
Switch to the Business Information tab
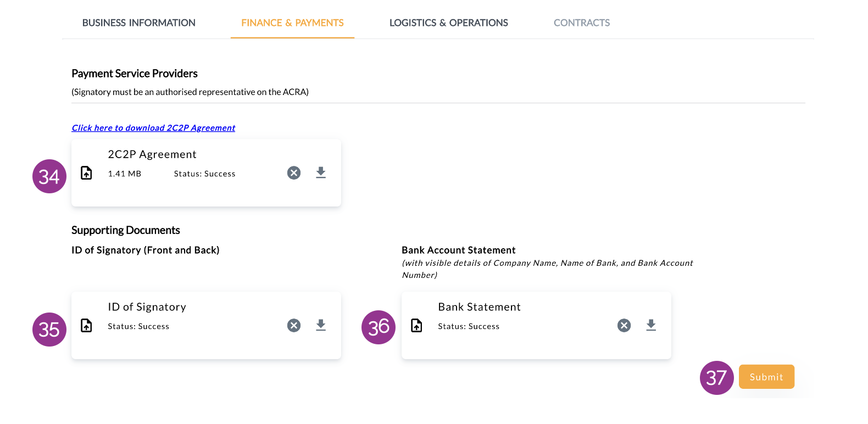pyautogui.click(x=139, y=23)
